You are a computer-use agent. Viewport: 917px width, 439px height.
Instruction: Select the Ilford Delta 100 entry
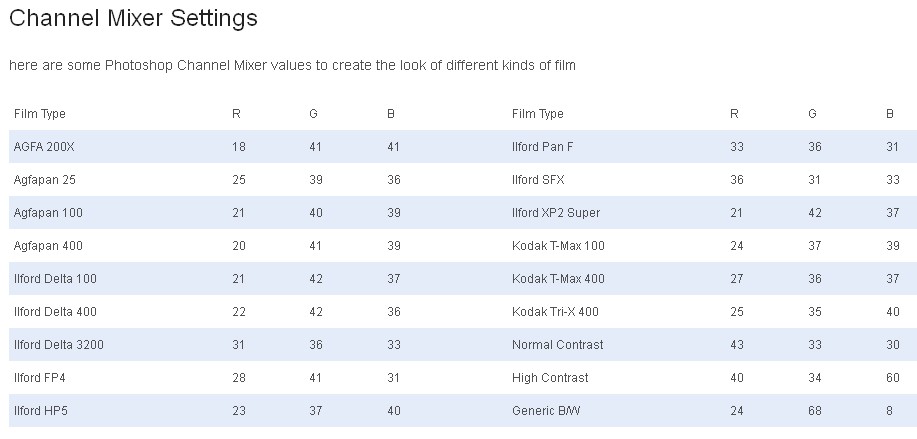coord(55,279)
